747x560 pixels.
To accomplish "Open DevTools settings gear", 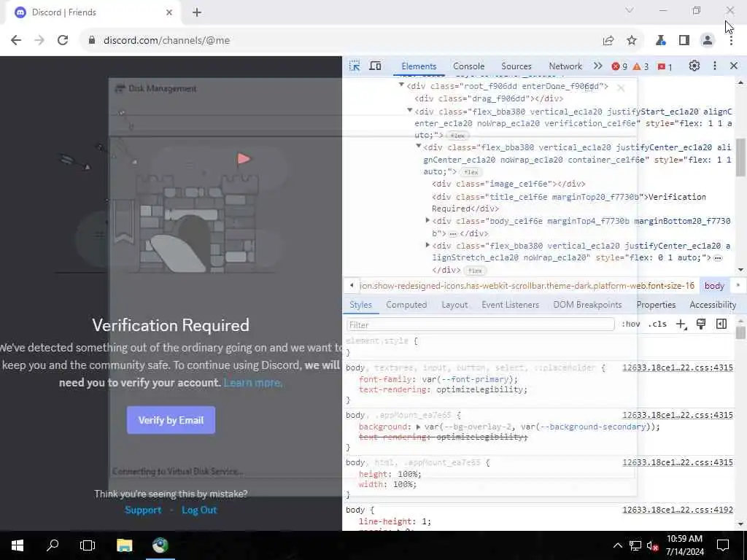I will [694, 66].
